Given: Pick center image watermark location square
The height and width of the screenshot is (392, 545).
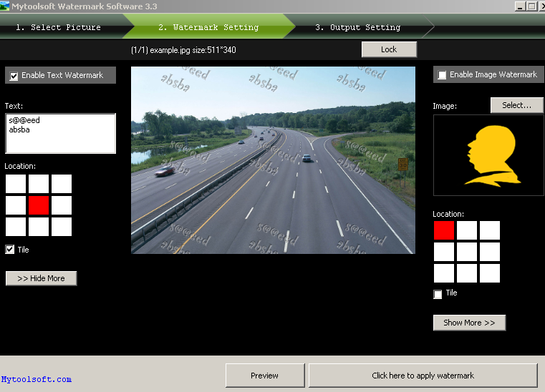Looking at the screenshot, I should pos(467,252).
